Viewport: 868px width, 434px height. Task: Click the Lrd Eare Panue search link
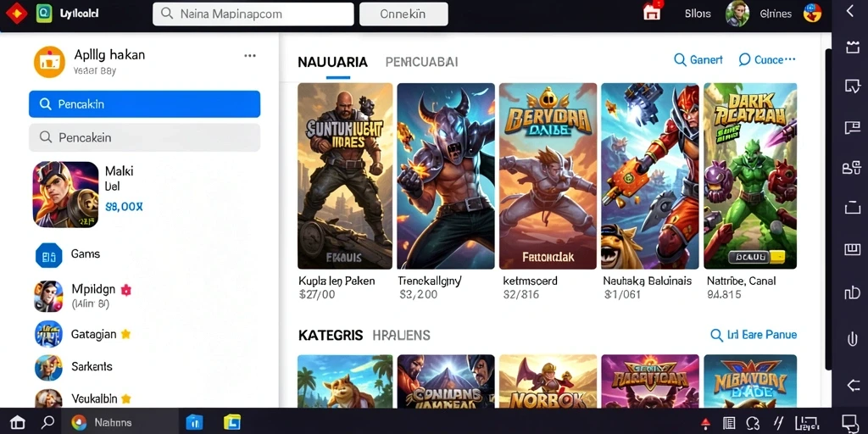coord(754,335)
